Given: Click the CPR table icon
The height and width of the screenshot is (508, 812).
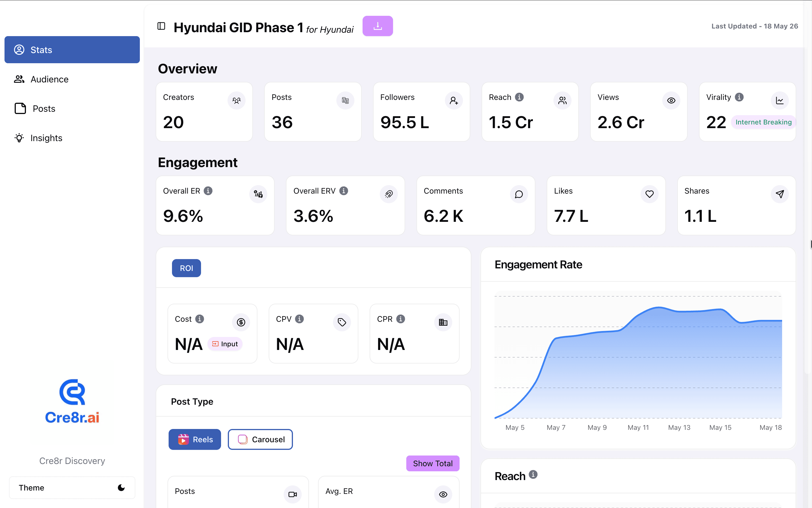Looking at the screenshot, I should click(x=443, y=322).
